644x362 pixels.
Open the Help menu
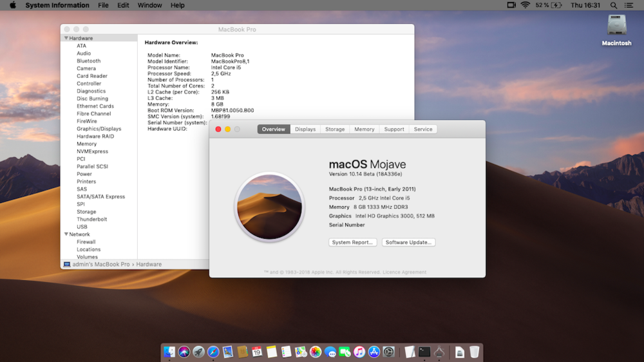pos(178,5)
